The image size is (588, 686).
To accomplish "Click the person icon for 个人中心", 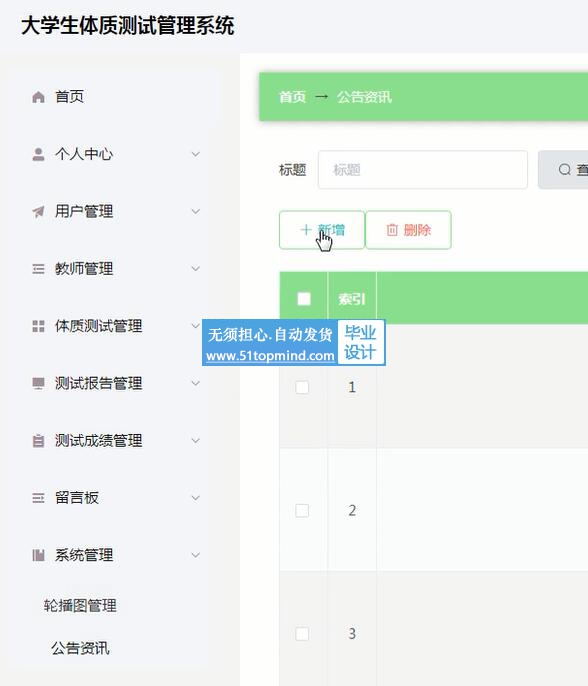I will pos(38,154).
